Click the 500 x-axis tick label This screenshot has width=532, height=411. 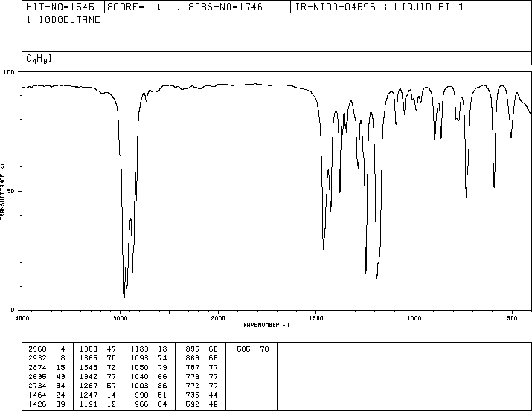[513, 318]
